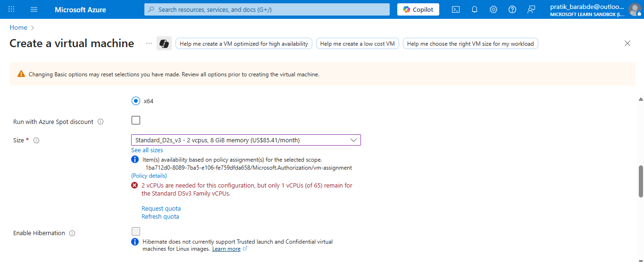Viewport: 644px width, 262px height.
Task: Click the vertical scrollbar thumb
Action: (x=641, y=181)
